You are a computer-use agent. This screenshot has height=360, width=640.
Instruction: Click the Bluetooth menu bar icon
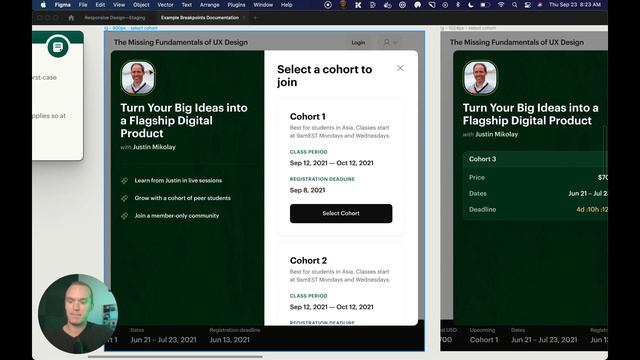(458, 5)
